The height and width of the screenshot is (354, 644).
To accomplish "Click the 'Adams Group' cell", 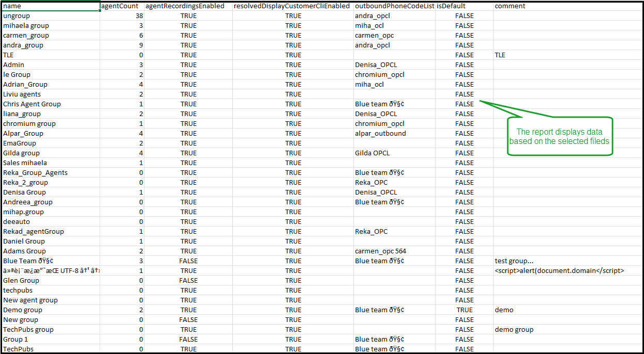I will (x=51, y=251).
